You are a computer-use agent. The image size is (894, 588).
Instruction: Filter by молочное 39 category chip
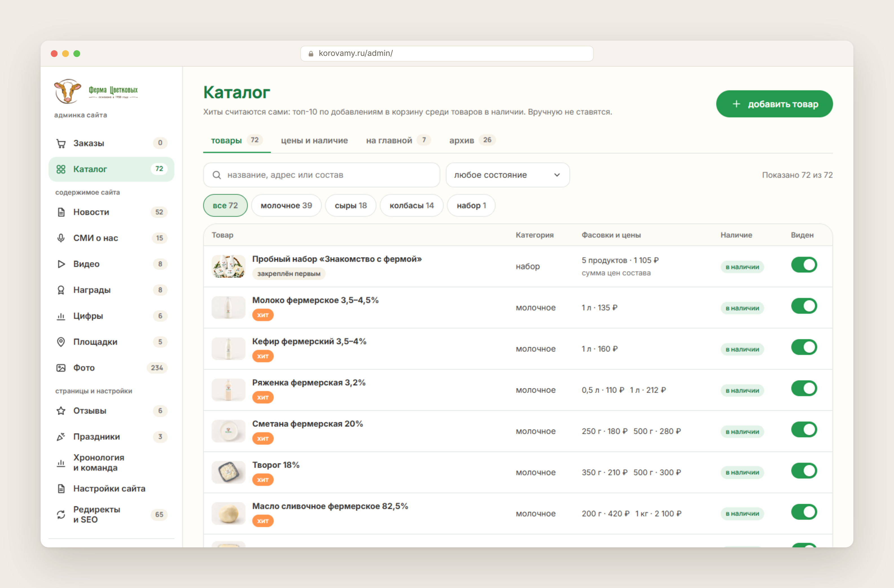tap(286, 205)
